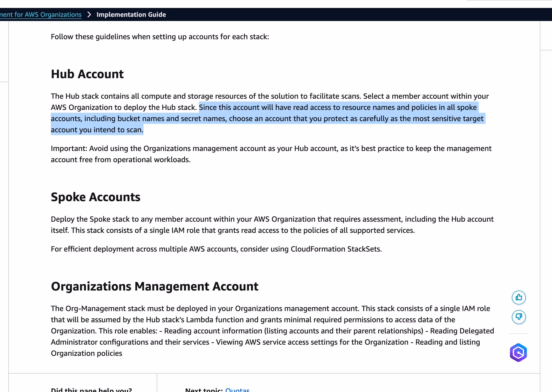Click the Spoke Accounts heading
552x392 pixels.
click(95, 197)
